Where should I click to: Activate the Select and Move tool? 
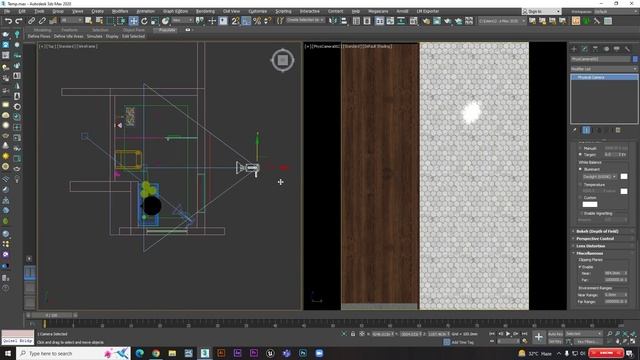(x=133, y=21)
